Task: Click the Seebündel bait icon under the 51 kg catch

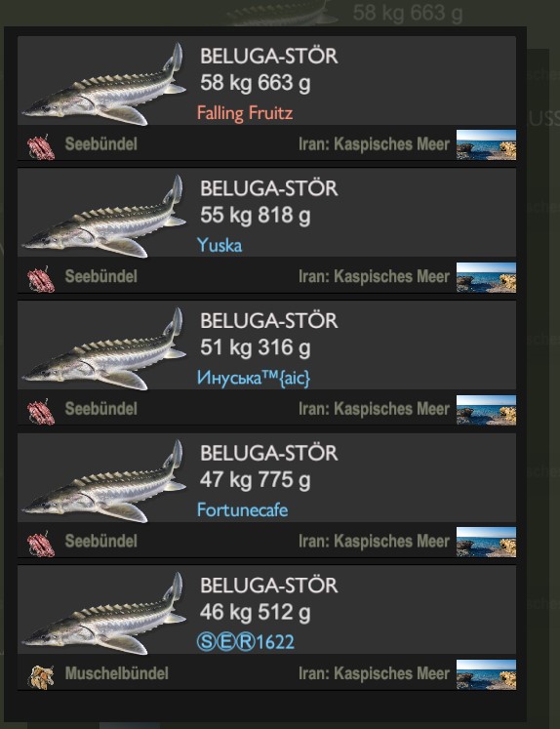Action: 41,412
